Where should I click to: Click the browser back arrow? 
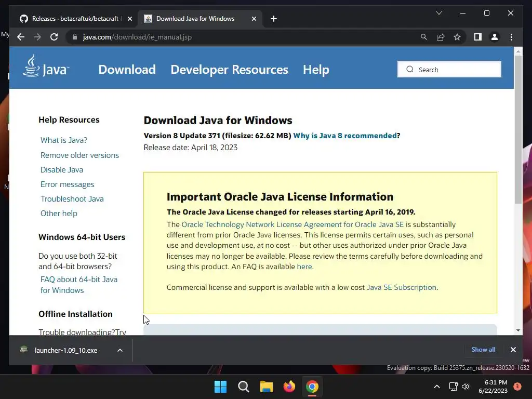click(x=21, y=37)
